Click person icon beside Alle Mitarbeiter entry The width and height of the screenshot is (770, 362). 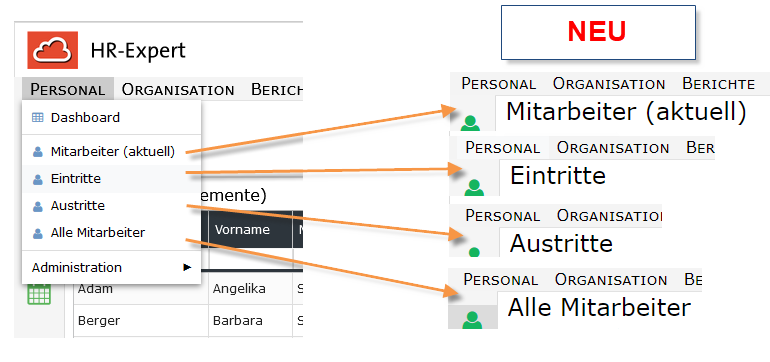(38, 232)
